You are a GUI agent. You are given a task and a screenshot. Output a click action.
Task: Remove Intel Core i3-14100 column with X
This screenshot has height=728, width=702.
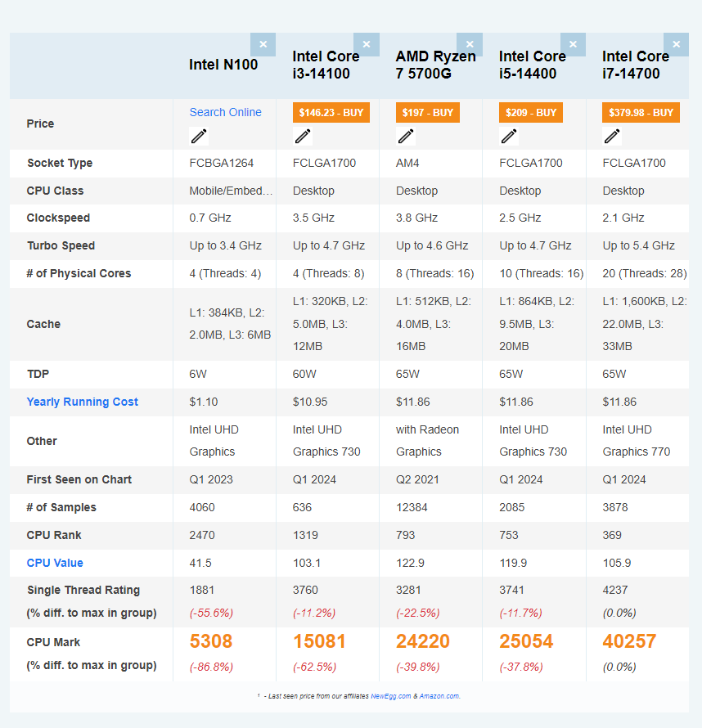(x=367, y=44)
